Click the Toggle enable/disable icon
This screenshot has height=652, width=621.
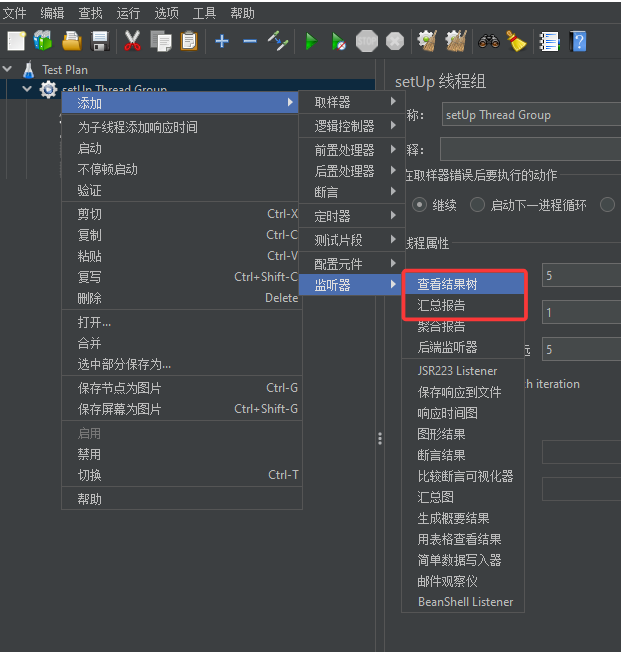tap(278, 41)
